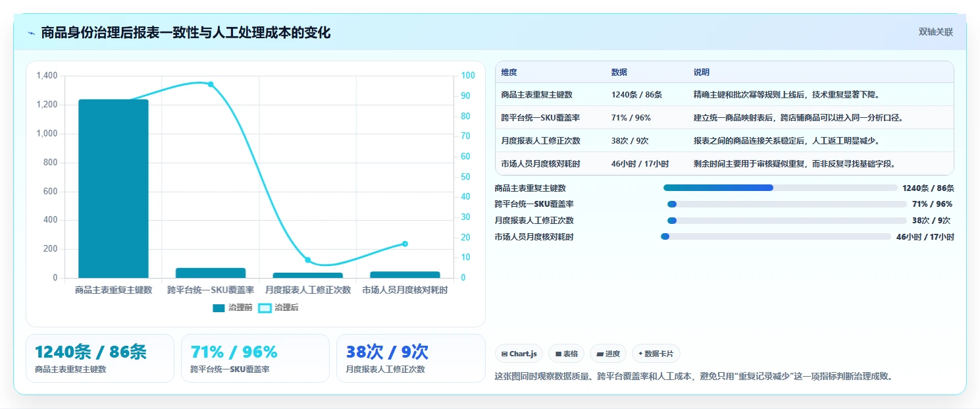Click the line point at the curve's peak
Image resolution: width=980 pixels, height=409 pixels.
(211, 84)
